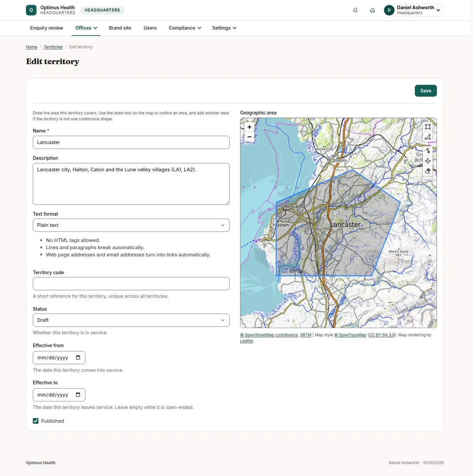Open the Users menu item
Viewport: 473px width, 476px height.
pos(150,28)
